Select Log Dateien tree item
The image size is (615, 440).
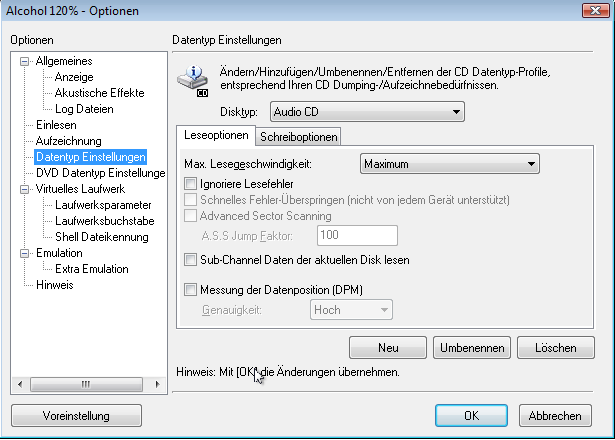pyautogui.click(x=84, y=109)
